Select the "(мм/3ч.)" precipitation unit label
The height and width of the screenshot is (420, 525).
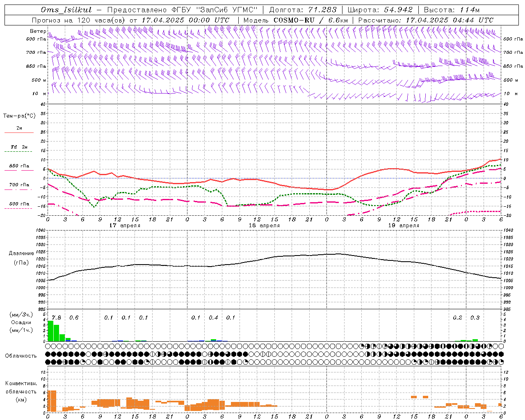pos(21,315)
